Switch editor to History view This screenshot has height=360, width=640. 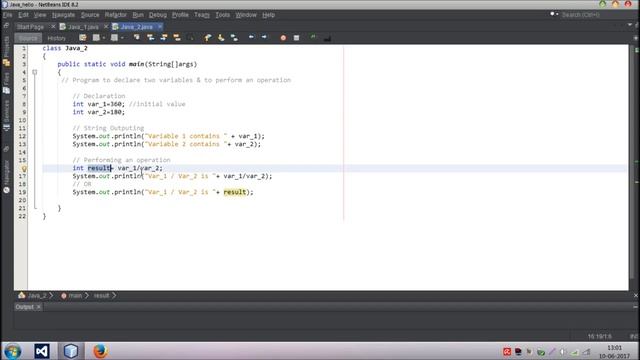(x=57, y=38)
